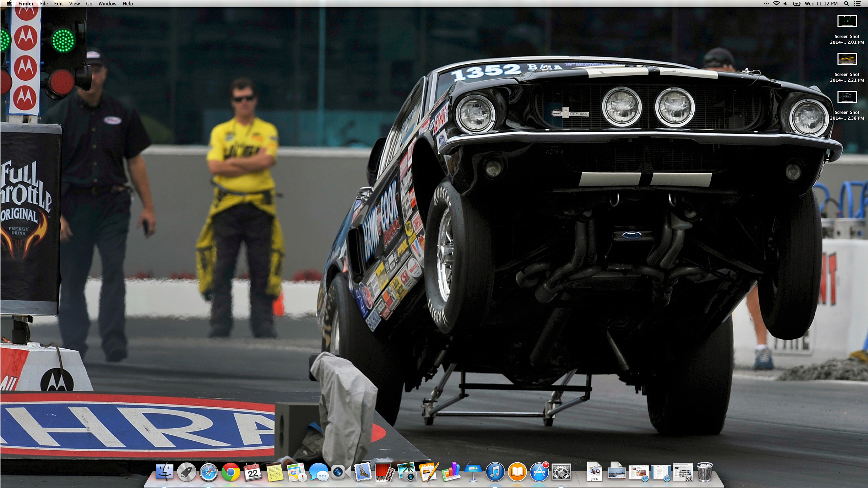Launch Photo Booth from the Dock
868x488 pixels.
tap(385, 472)
